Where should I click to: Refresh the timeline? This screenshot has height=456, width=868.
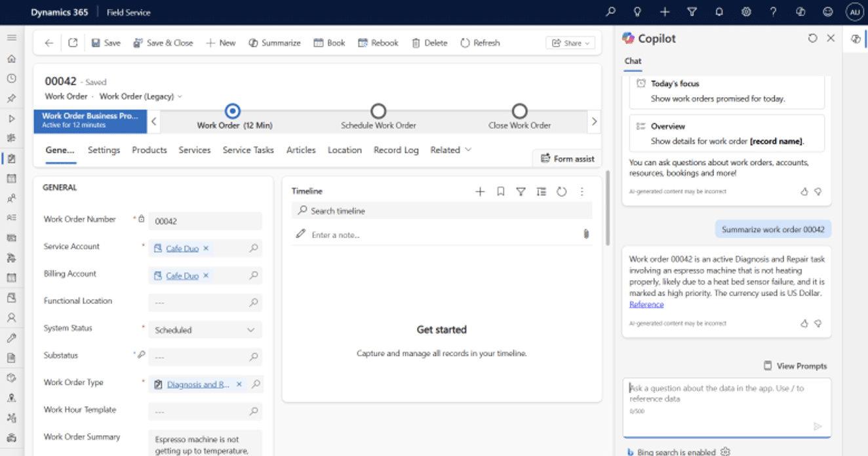click(x=561, y=192)
